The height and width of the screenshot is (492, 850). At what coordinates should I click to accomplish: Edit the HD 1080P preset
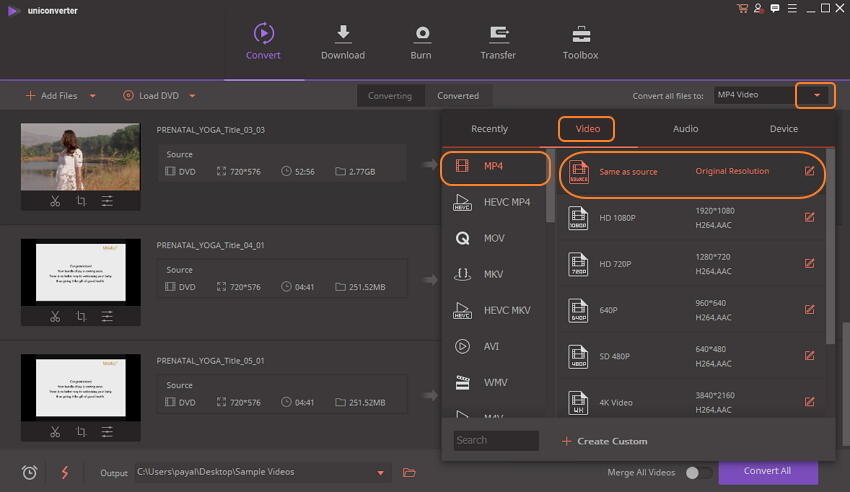809,217
